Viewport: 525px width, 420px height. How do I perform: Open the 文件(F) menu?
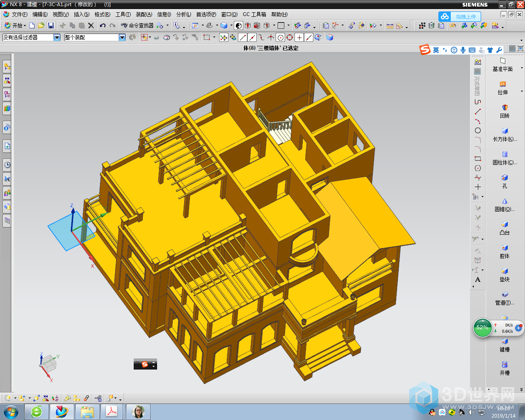pos(19,14)
